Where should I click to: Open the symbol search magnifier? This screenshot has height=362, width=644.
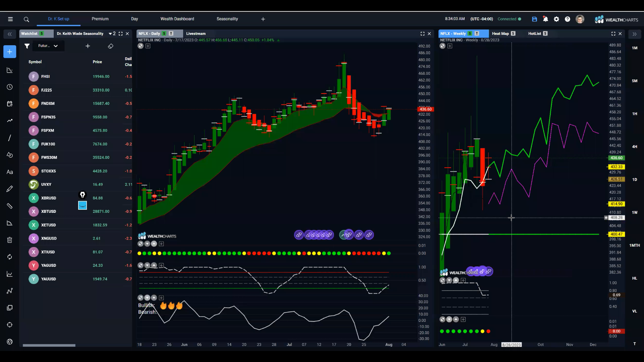26,19
